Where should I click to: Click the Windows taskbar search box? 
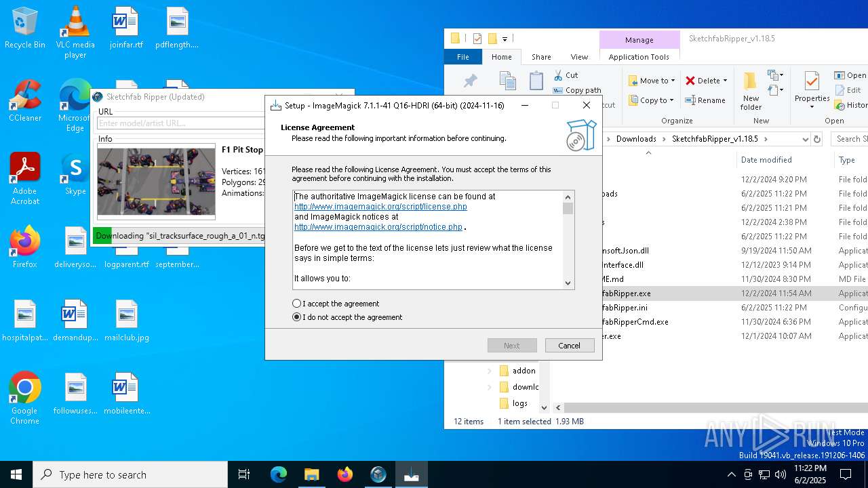coord(130,474)
